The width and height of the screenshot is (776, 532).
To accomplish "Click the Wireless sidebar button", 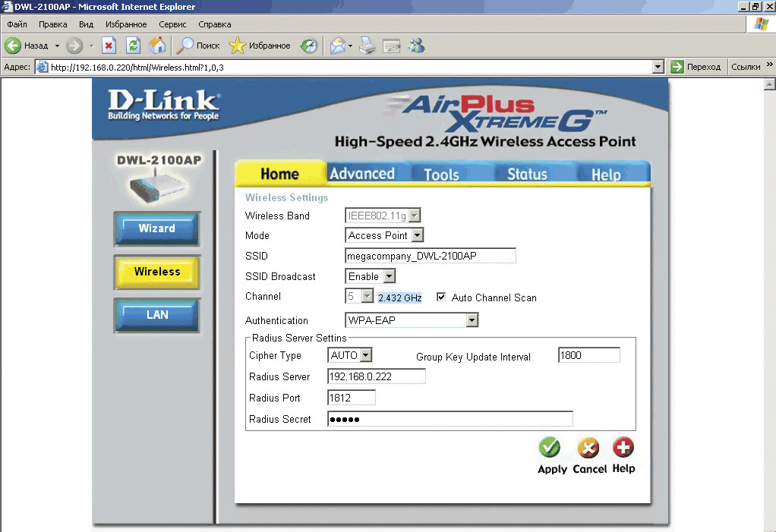I will [x=157, y=272].
